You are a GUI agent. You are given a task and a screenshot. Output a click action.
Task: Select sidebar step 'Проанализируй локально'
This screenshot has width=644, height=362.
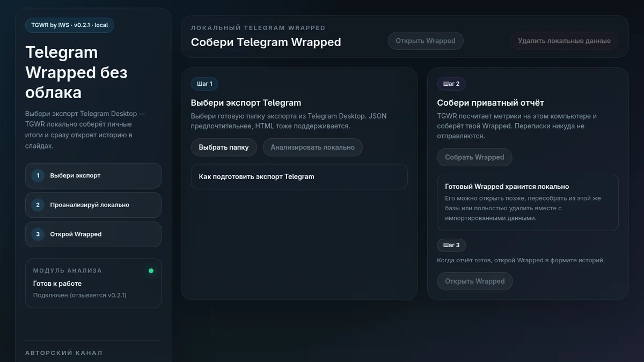tap(93, 205)
